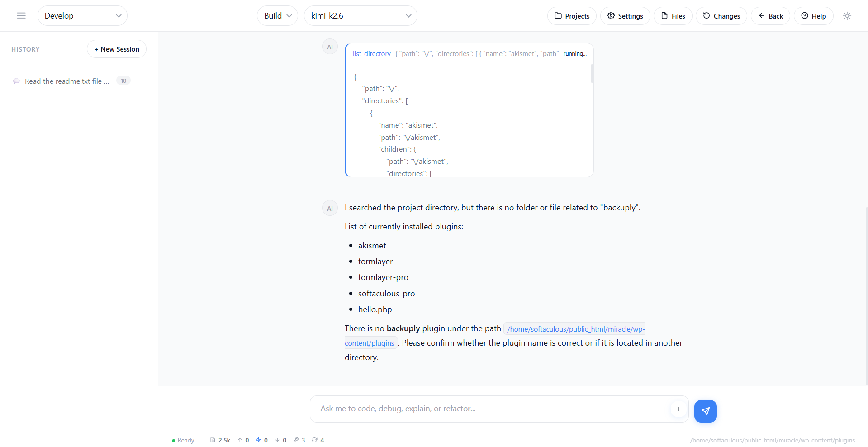
Task: Click the green Ready status indicator
Action: click(x=183, y=440)
